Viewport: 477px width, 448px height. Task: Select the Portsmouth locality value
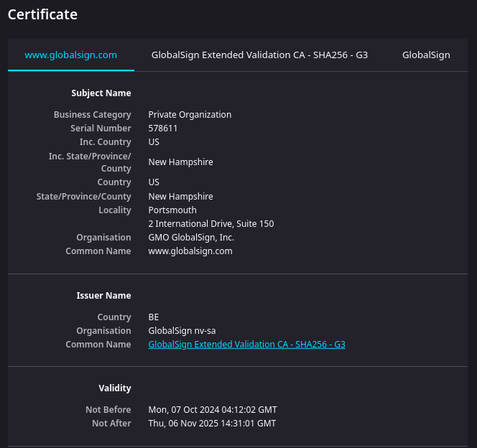(x=172, y=210)
